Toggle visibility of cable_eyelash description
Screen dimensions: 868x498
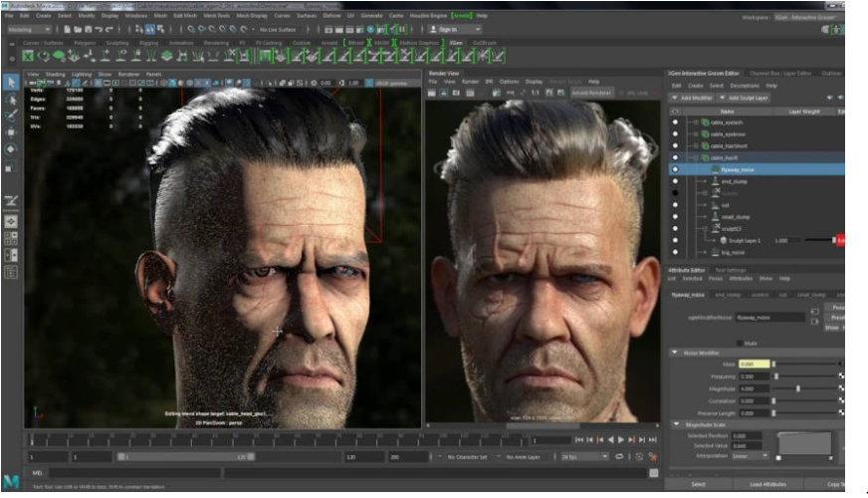point(675,123)
